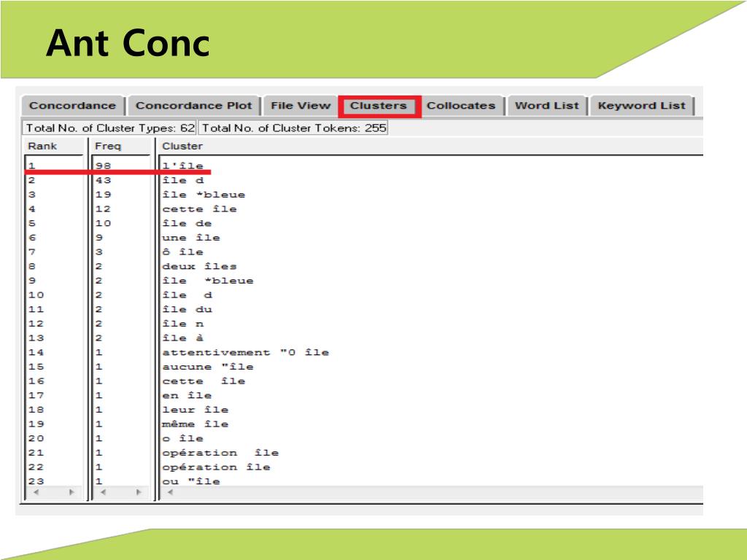
Task: Select the cluster entry "l'île"
Action: point(182,166)
